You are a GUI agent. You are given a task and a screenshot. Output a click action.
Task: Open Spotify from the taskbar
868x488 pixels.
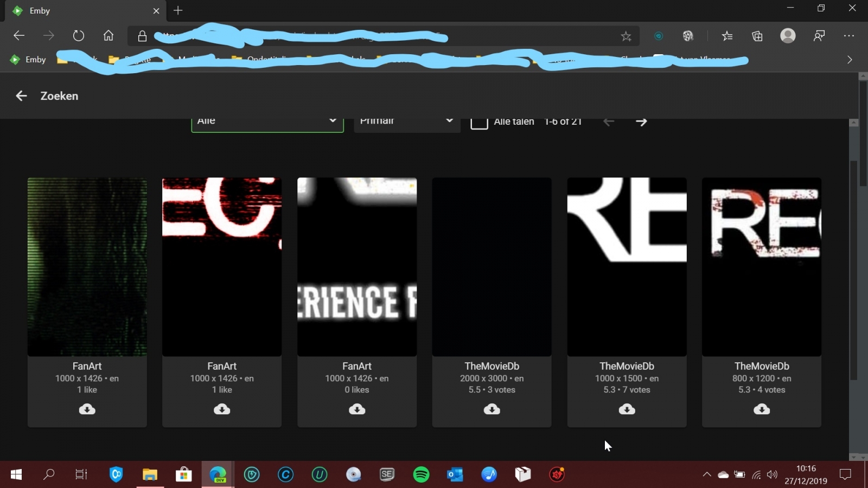pos(421,475)
